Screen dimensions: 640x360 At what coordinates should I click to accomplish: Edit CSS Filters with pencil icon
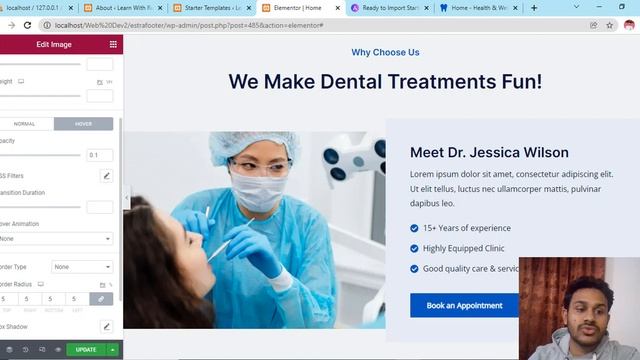pyautogui.click(x=107, y=176)
